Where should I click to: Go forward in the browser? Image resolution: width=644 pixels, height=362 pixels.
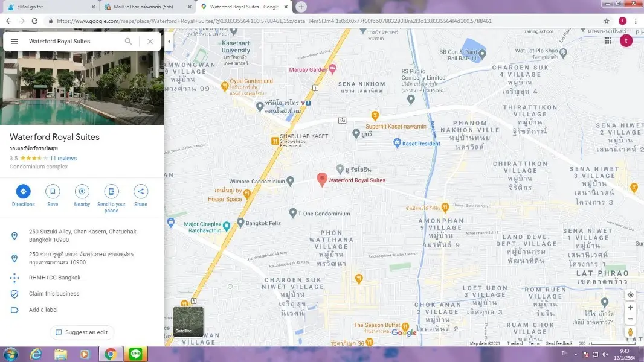click(22, 21)
